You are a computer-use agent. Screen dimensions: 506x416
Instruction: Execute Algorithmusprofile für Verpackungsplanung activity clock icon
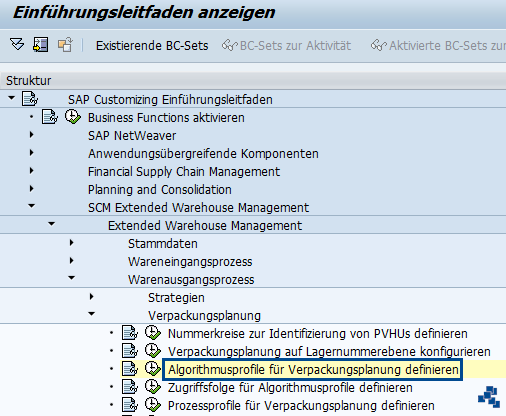[x=153, y=369]
